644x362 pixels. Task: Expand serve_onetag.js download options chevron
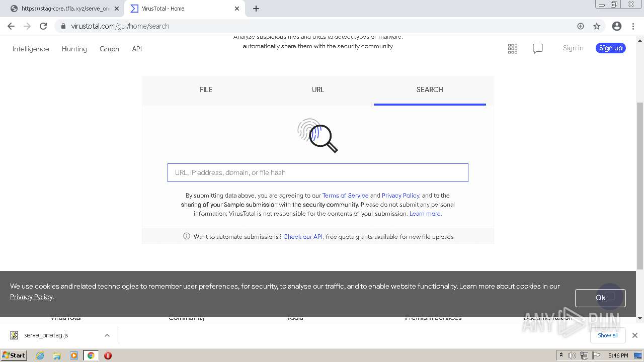[x=107, y=335]
